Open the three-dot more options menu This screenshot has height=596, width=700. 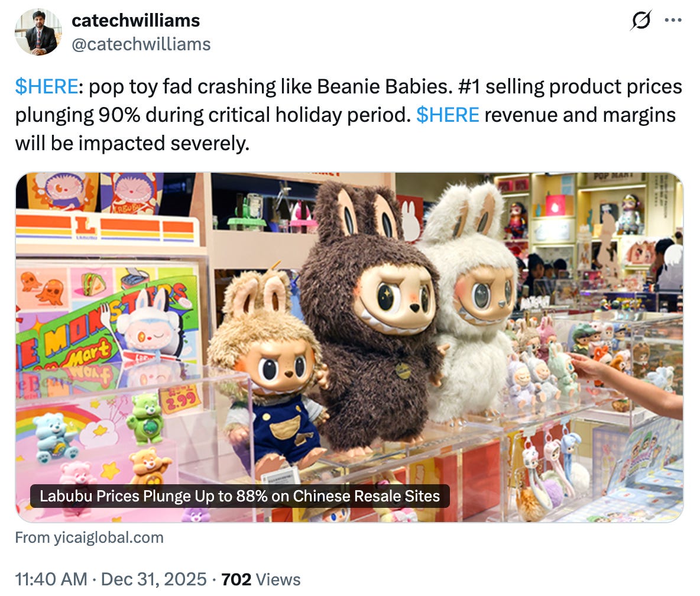673,20
